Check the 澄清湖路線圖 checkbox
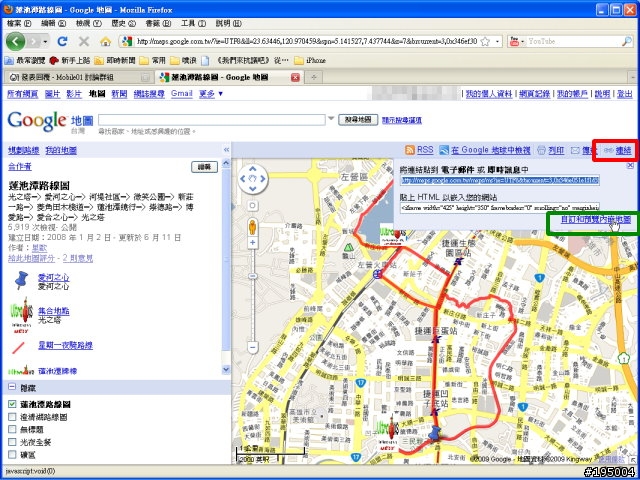Screen dimensions: 640x480 [12, 417]
